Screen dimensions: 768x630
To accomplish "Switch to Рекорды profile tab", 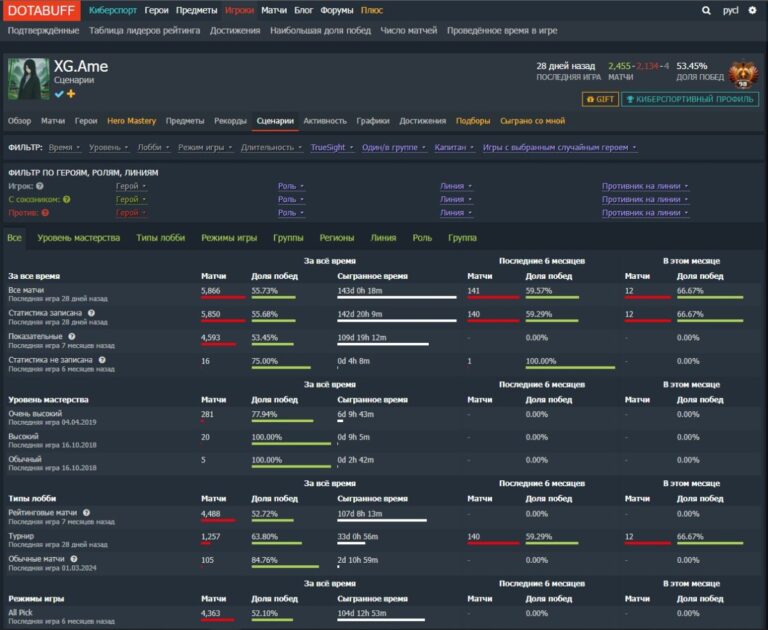I will click(230, 121).
